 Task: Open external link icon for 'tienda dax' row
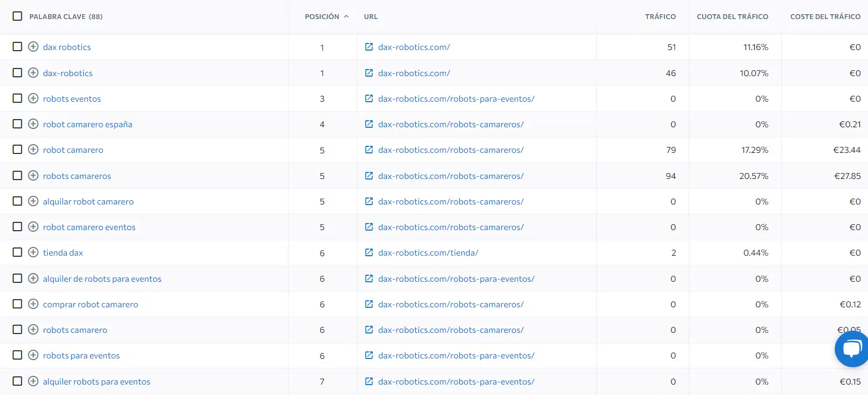(x=369, y=252)
